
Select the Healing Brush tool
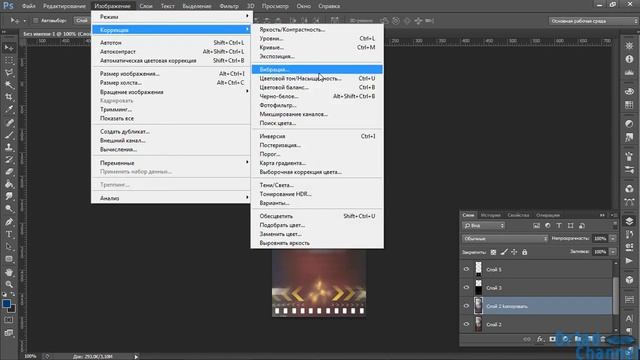[9, 122]
